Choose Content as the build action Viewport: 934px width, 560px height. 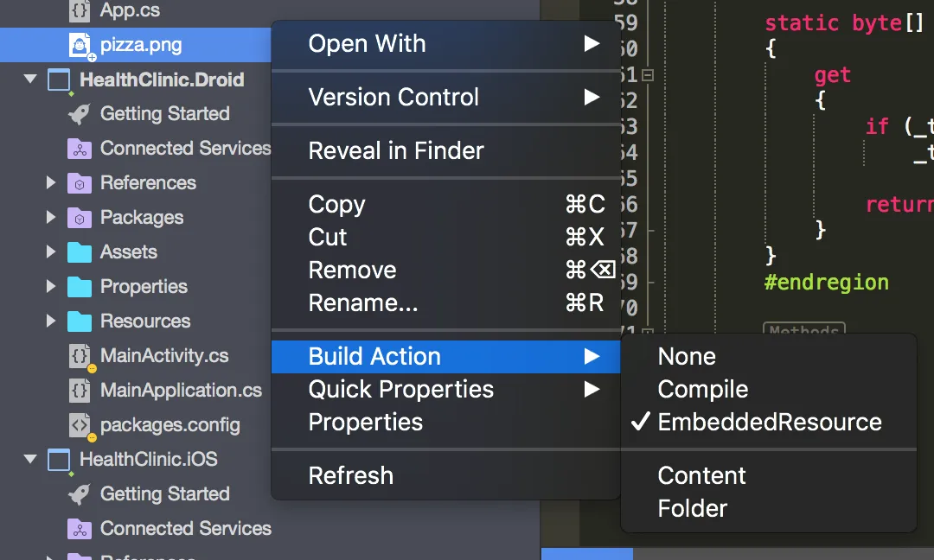pos(701,476)
